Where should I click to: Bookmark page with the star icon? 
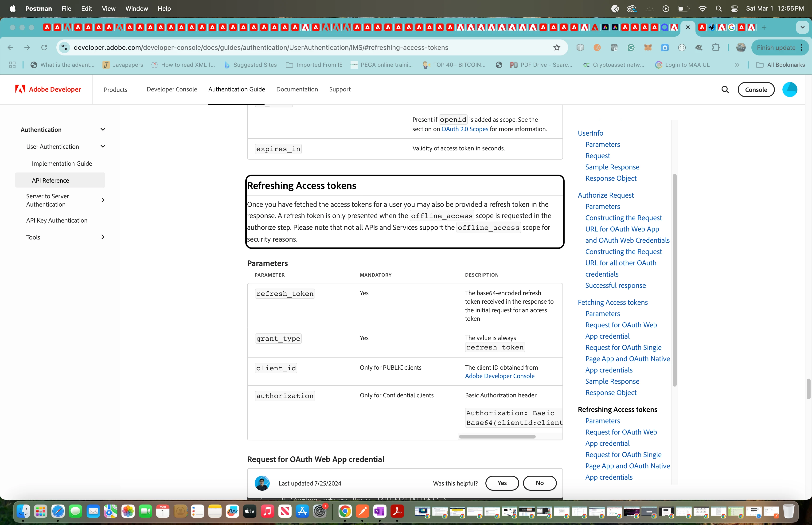point(557,47)
